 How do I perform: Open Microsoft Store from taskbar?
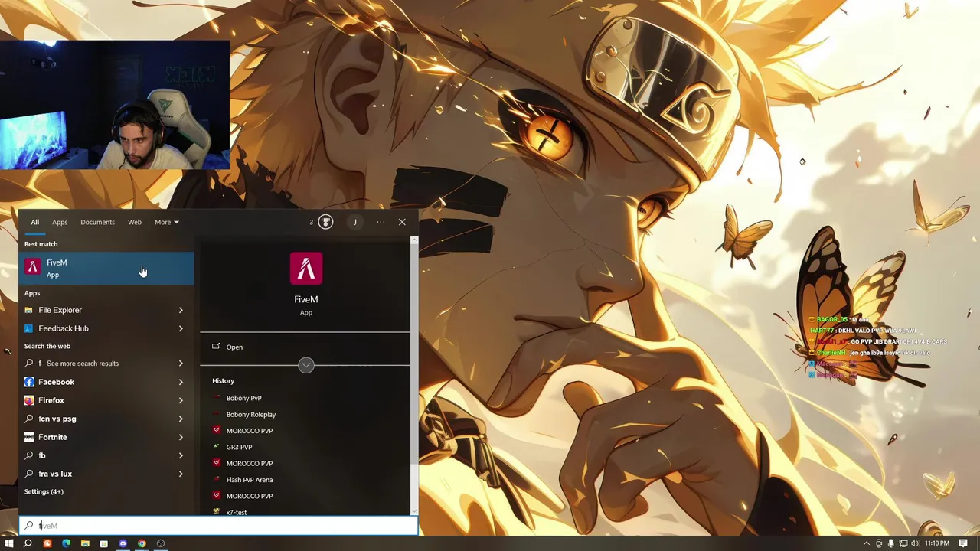tap(103, 543)
